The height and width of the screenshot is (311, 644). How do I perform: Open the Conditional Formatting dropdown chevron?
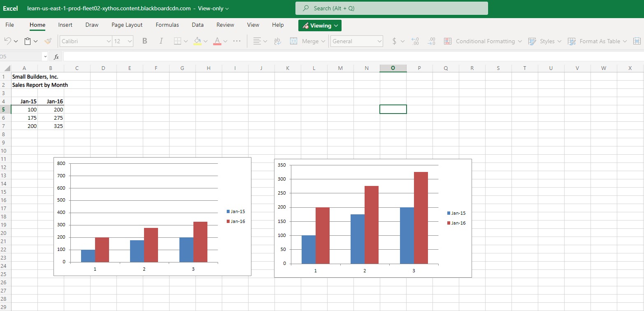(520, 41)
